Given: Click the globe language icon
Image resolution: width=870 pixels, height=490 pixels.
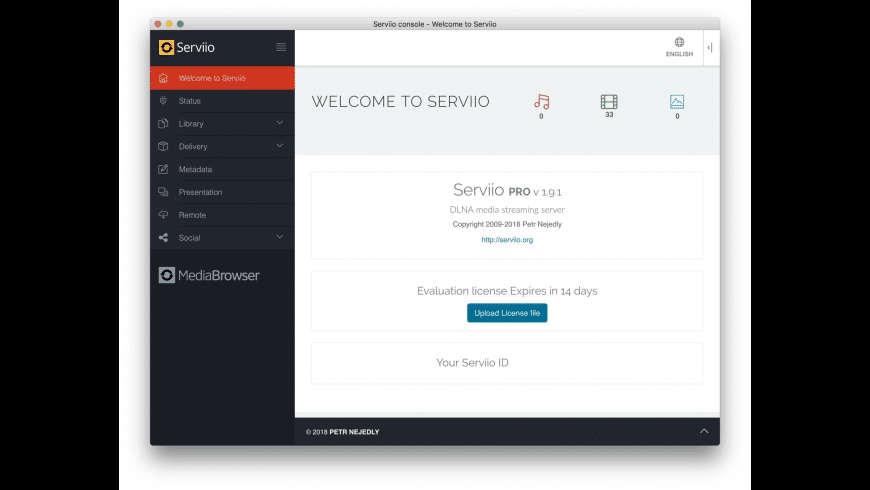Looking at the screenshot, I should 679,42.
